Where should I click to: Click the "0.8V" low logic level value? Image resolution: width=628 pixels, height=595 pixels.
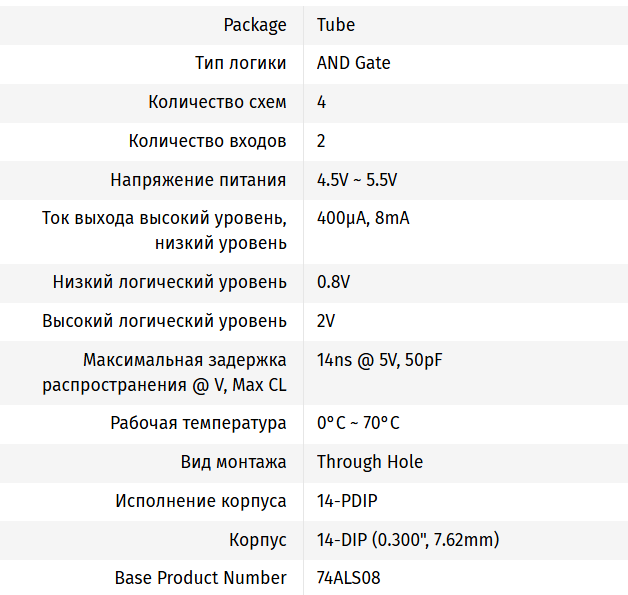(x=334, y=282)
